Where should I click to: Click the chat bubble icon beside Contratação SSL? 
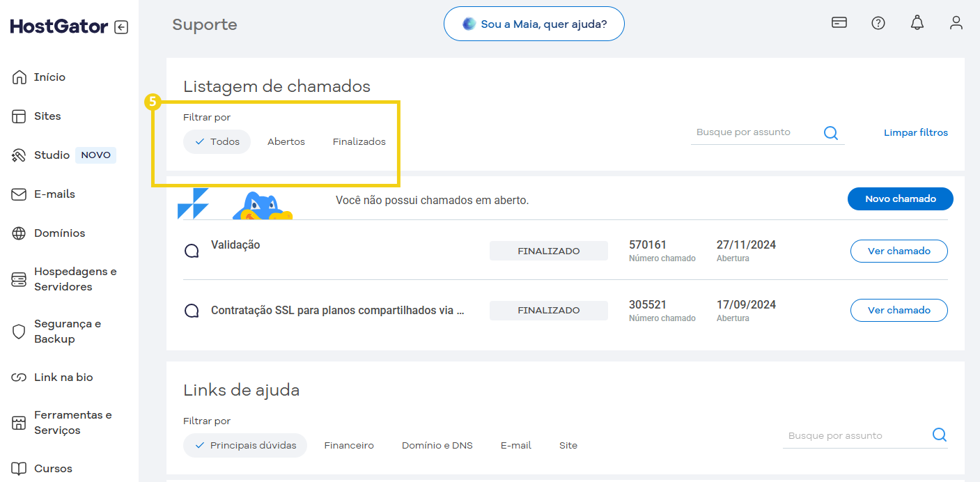pos(192,311)
